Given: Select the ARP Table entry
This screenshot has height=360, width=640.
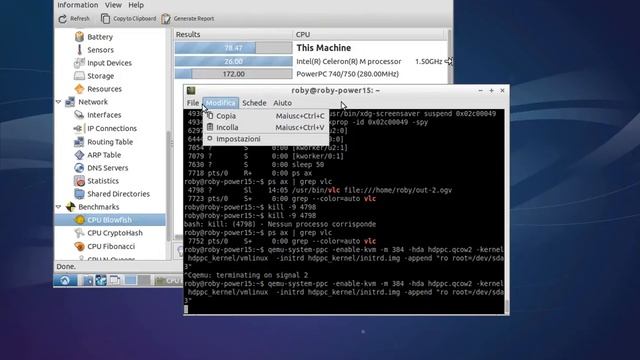Looking at the screenshot, I should (x=104, y=155).
